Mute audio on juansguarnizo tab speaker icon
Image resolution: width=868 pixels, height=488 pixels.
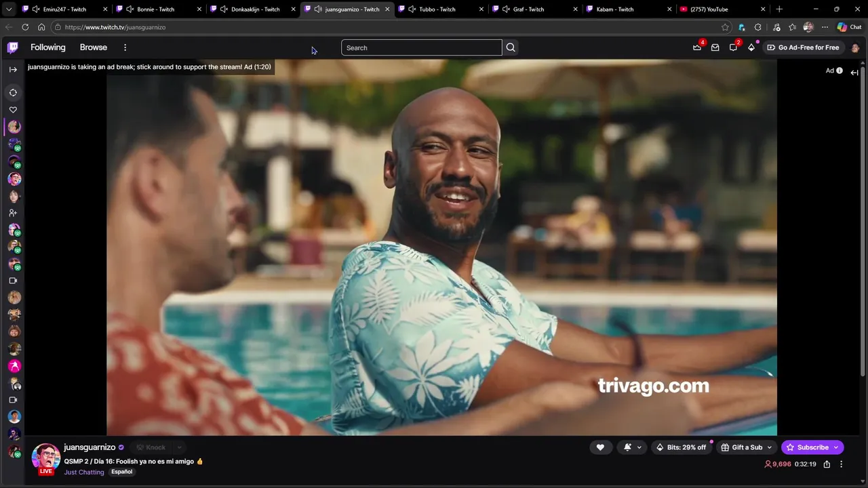pyautogui.click(x=318, y=9)
